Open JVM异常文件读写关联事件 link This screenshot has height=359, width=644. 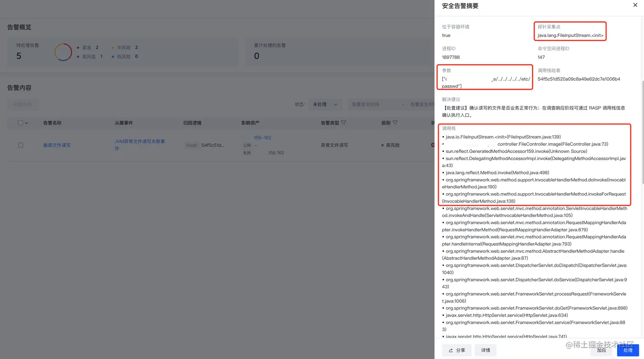tap(140, 145)
